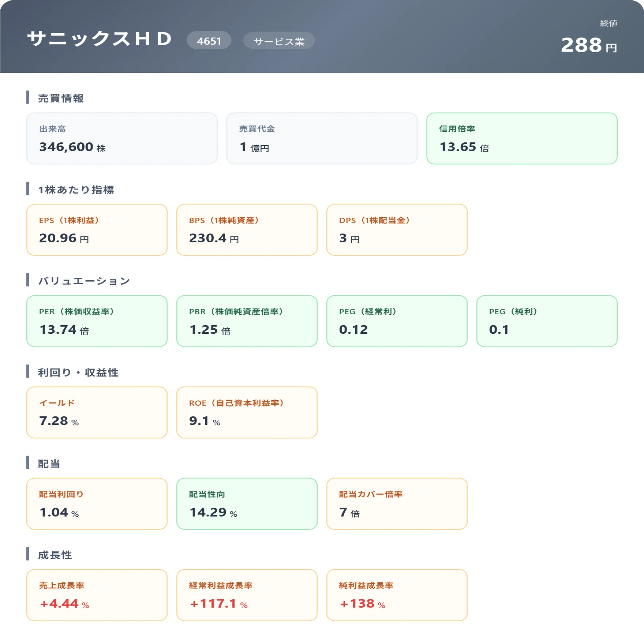Click the EPS value 20.96 円
This screenshot has width=644, height=644.
(64, 238)
